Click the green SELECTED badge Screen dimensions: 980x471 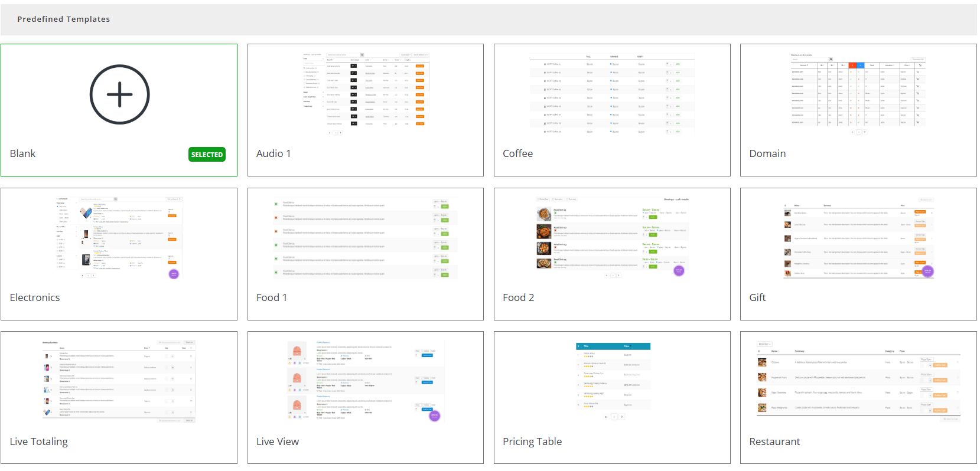tap(207, 155)
